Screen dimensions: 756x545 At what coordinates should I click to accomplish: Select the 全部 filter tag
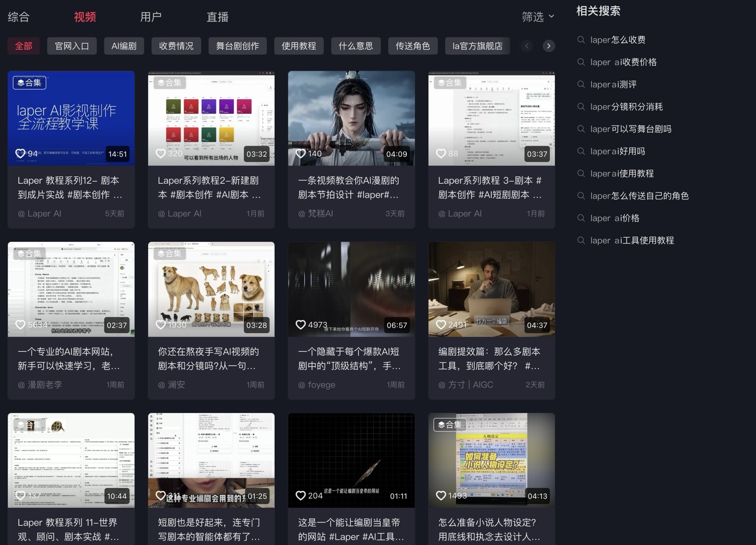(24, 46)
